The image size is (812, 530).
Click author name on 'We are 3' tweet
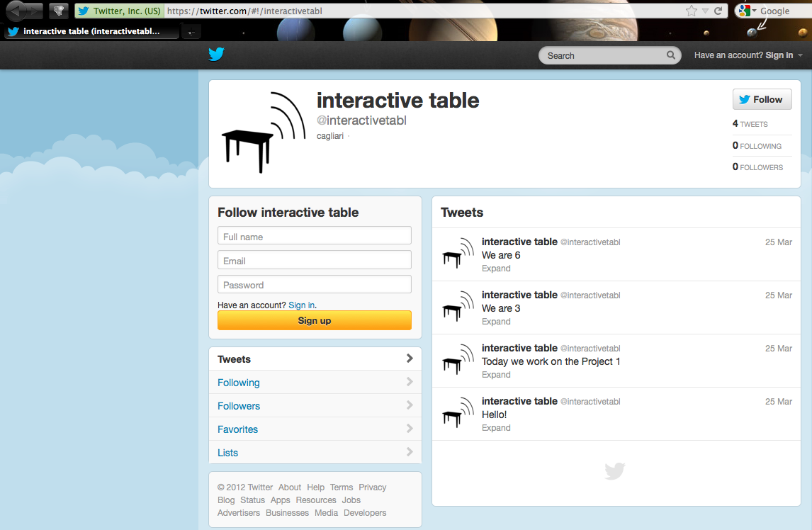coord(519,295)
